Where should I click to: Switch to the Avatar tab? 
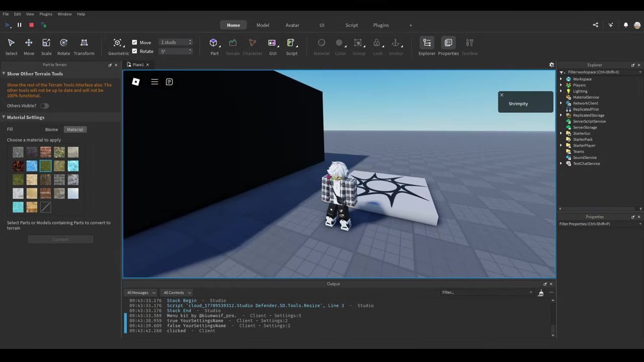coord(292,25)
